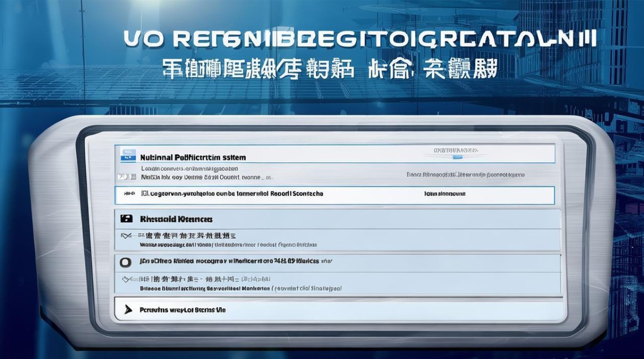This screenshot has width=644, height=359.
Task: Click the squiggle icon in the lower Chinese-text row
Action: [127, 279]
